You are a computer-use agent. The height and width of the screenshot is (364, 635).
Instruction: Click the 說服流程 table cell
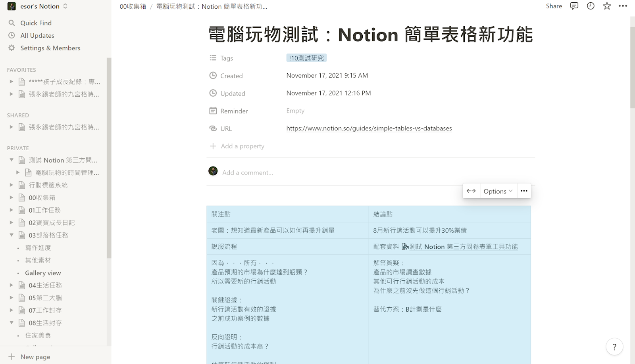pos(288,247)
